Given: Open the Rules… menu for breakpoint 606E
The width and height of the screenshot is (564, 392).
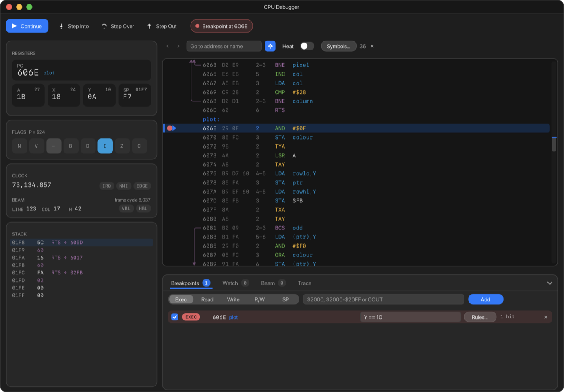Looking at the screenshot, I should 480,317.
